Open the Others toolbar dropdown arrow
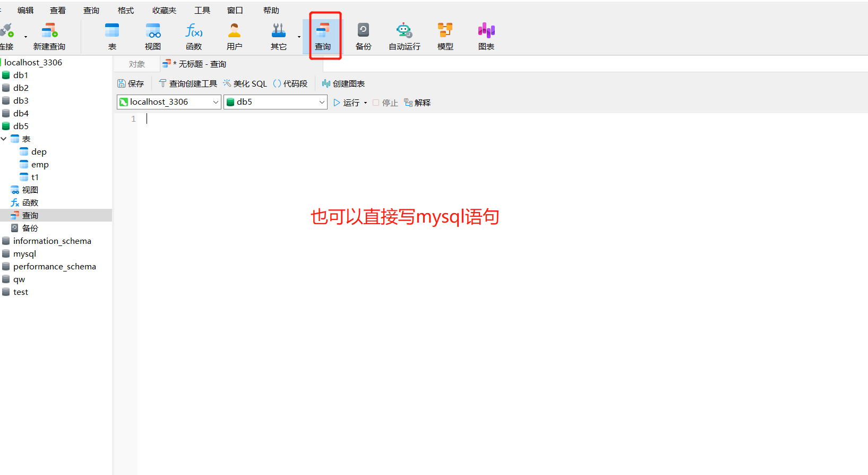Screen dimensions: 868x475 pyautogui.click(x=299, y=37)
